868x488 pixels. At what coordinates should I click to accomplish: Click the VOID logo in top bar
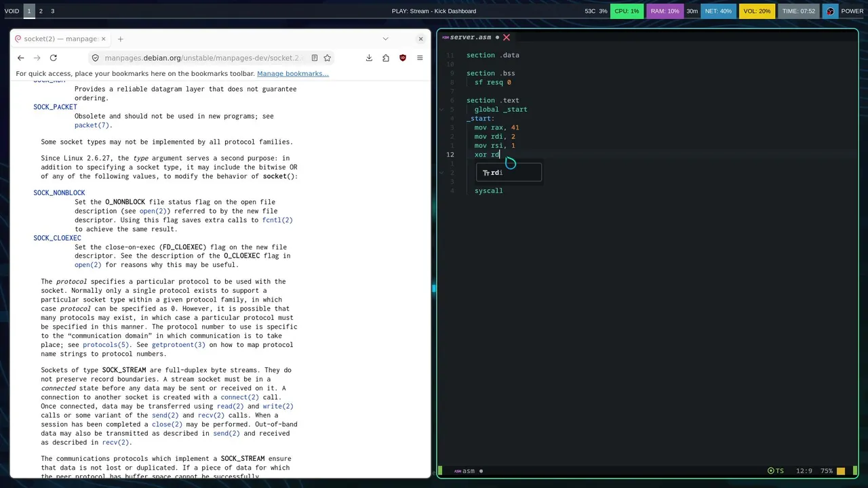coord(12,11)
